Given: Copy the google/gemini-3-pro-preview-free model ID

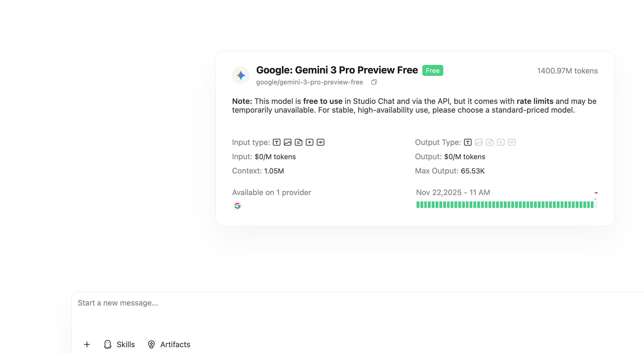Looking at the screenshot, I should [x=374, y=82].
